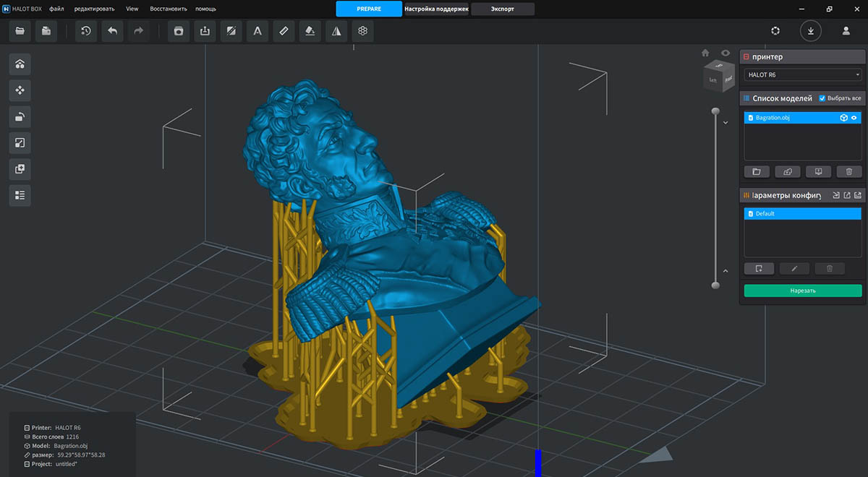
Task: Toggle the 'Выбрать все' checkbox
Action: (x=822, y=98)
